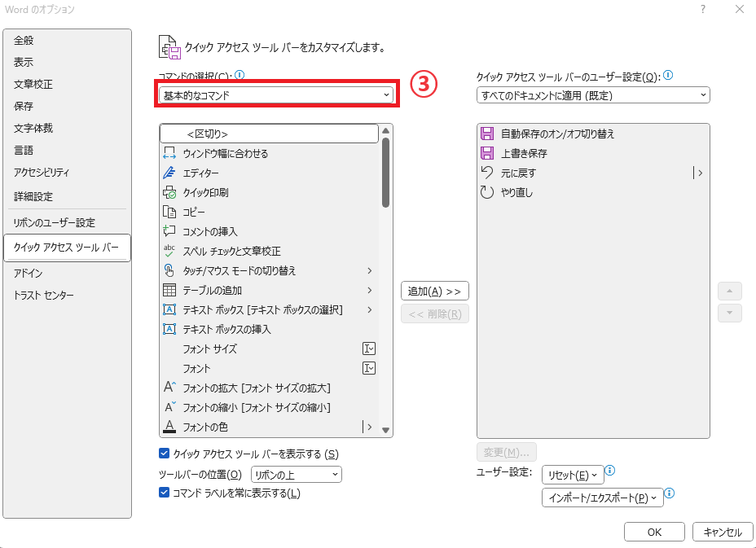756x548 pixels.
Task: Click the move down arrow button
Action: tap(729, 313)
